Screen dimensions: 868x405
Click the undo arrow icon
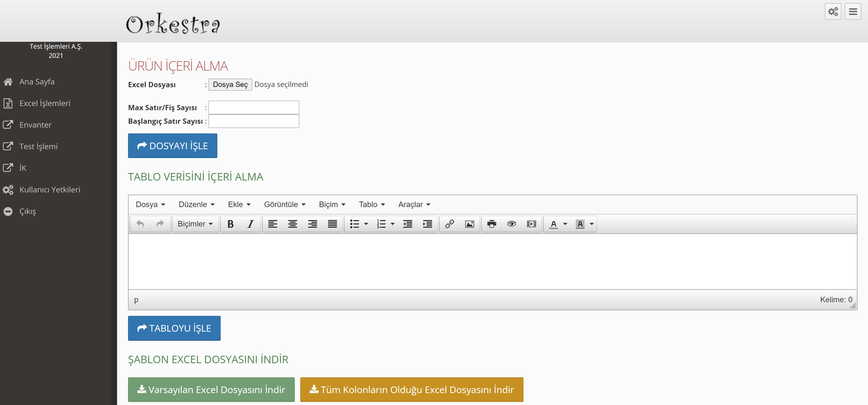(140, 224)
